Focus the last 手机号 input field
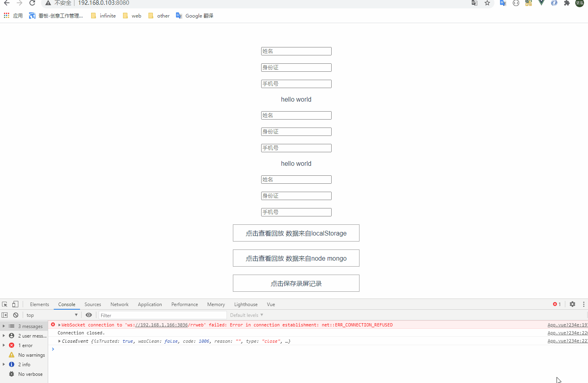The width and height of the screenshot is (588, 383). point(296,212)
